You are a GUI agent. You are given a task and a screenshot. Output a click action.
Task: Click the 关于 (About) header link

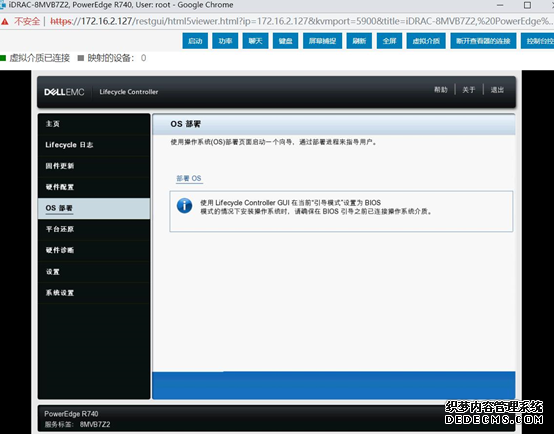coord(468,90)
